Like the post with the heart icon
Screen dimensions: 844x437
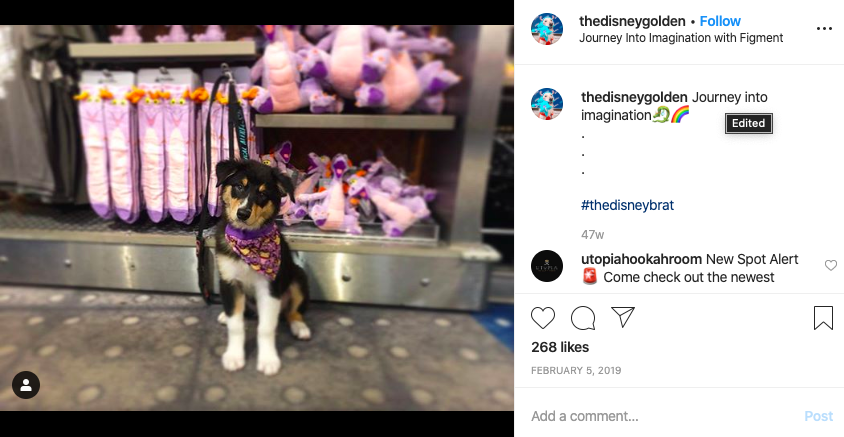point(543,318)
